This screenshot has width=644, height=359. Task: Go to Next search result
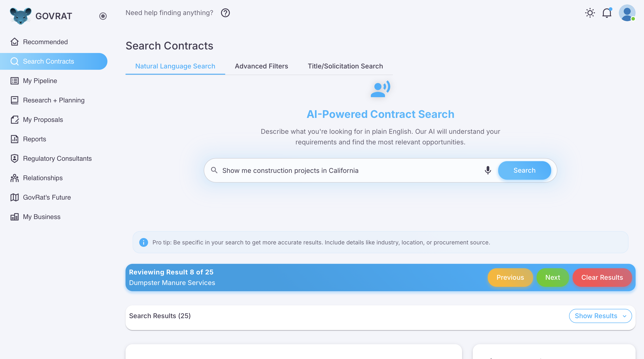553,277
